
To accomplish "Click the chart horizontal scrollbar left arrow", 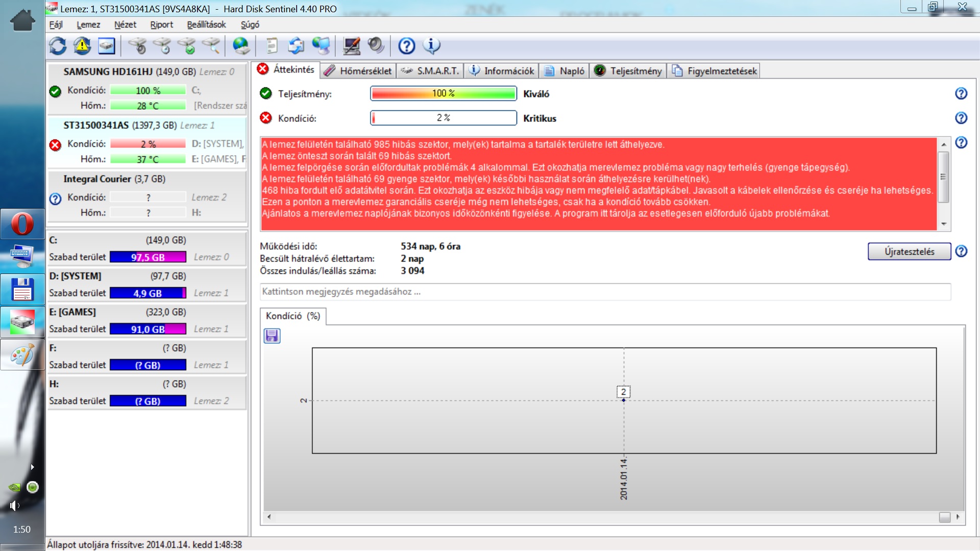I will coord(269,517).
